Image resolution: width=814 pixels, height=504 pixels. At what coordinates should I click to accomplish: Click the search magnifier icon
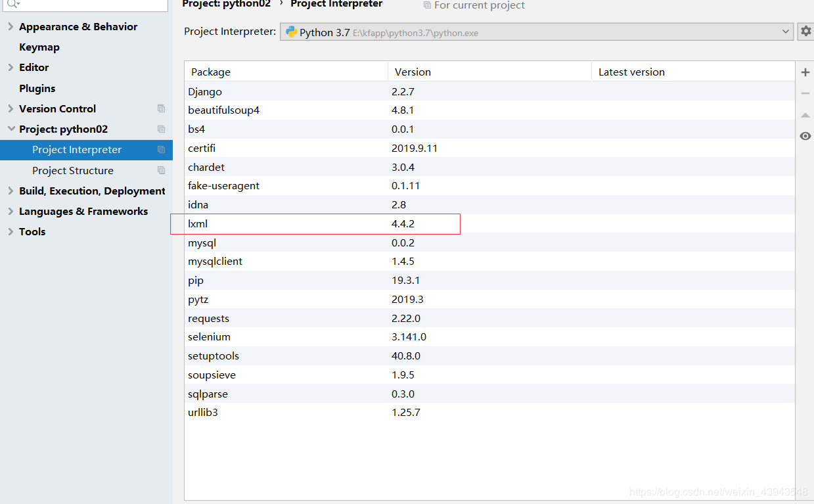pos(12,4)
